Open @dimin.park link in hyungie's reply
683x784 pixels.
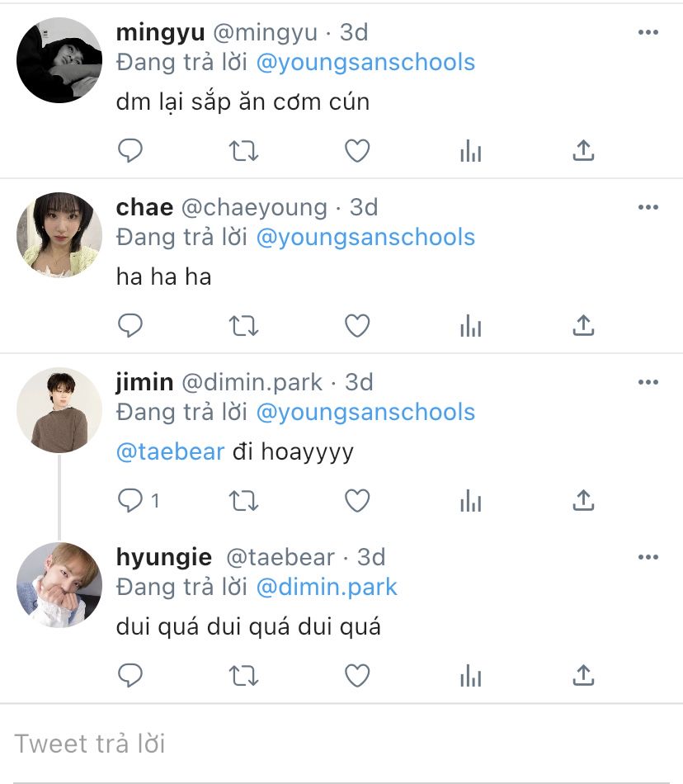[x=327, y=587]
